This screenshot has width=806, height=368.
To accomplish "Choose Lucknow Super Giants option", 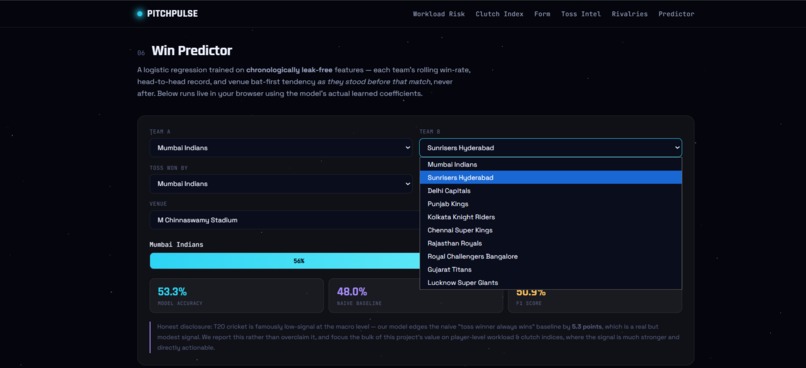I will (551, 283).
